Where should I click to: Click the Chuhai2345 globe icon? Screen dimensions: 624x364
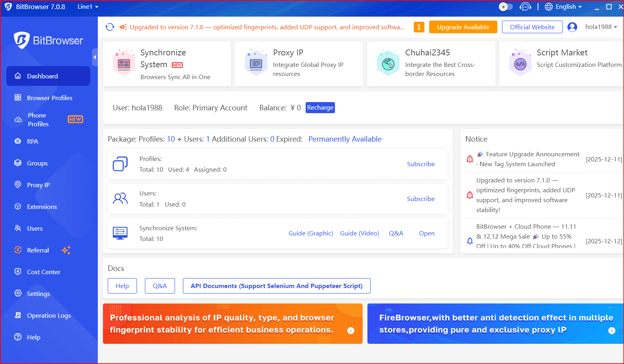[388, 63]
